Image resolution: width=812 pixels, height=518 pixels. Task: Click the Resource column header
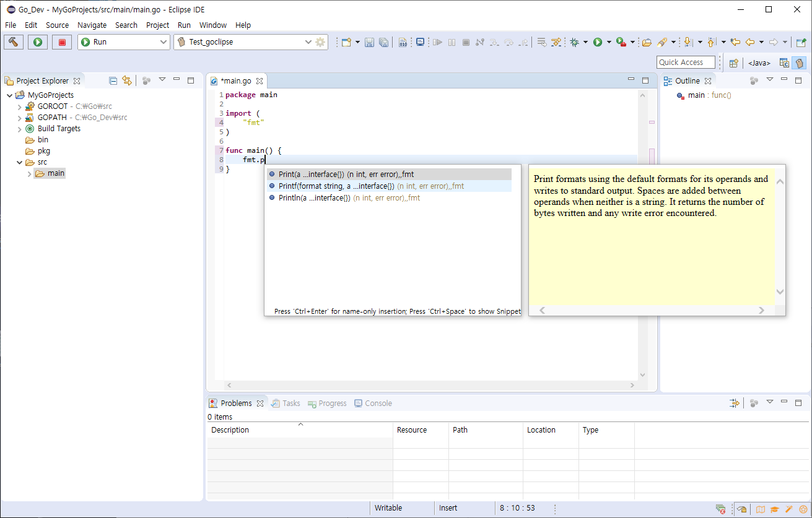click(x=421, y=430)
